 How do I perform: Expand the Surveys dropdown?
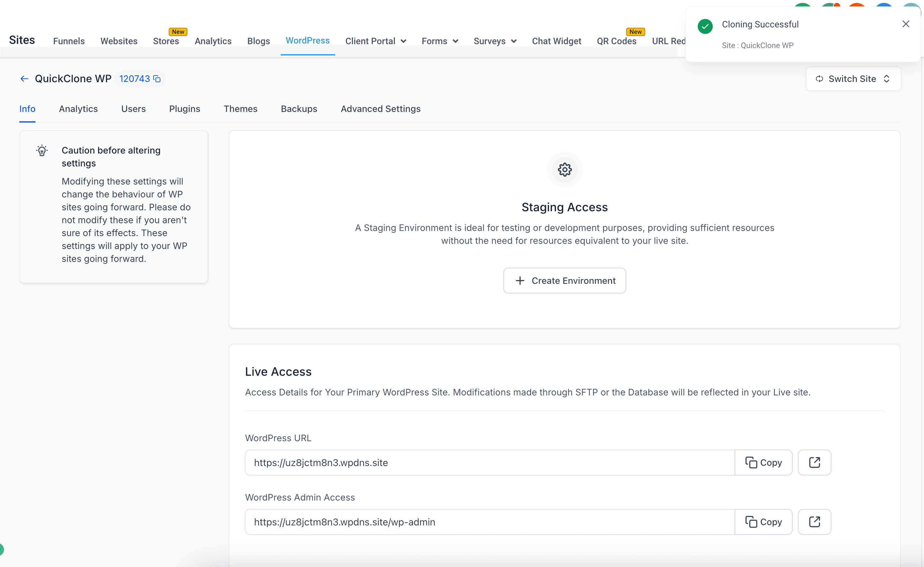click(495, 41)
